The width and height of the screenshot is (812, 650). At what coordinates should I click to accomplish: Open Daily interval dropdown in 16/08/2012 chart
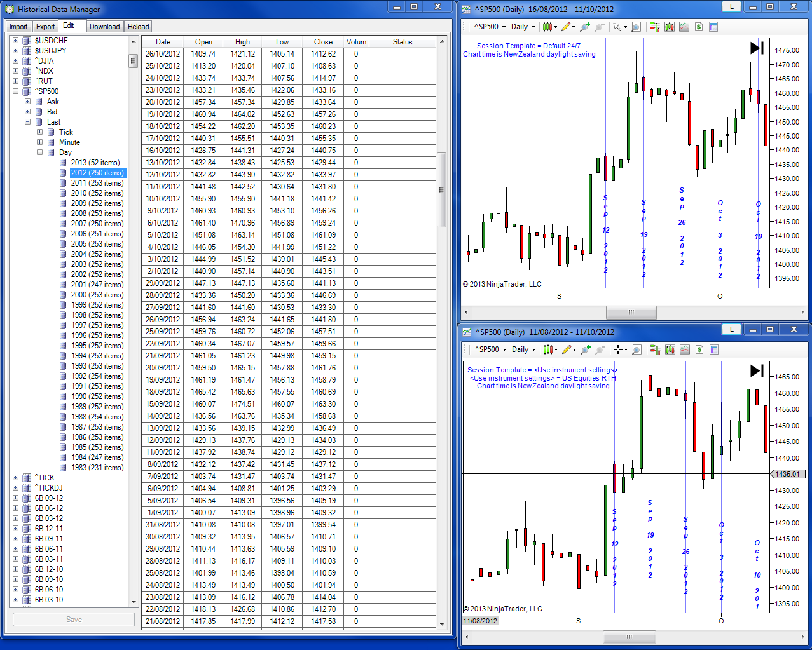click(523, 27)
